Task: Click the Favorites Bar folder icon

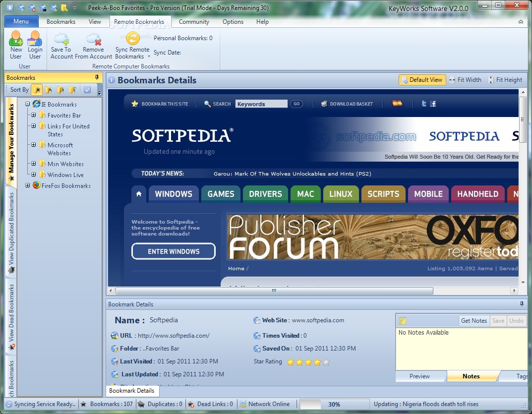Action: [x=43, y=115]
